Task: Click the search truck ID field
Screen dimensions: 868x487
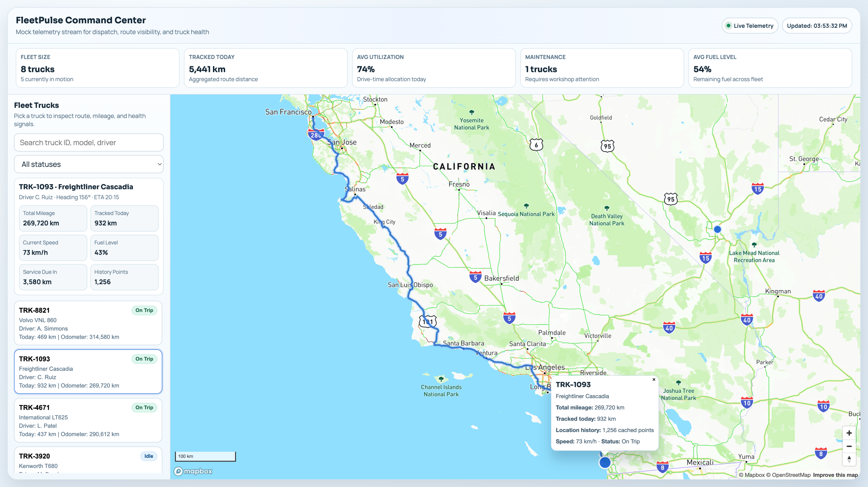Action: point(88,142)
